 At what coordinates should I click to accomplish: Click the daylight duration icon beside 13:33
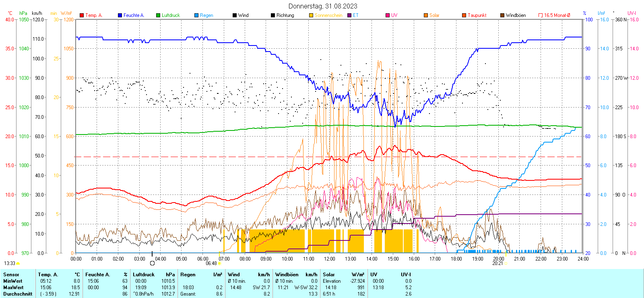(18, 263)
